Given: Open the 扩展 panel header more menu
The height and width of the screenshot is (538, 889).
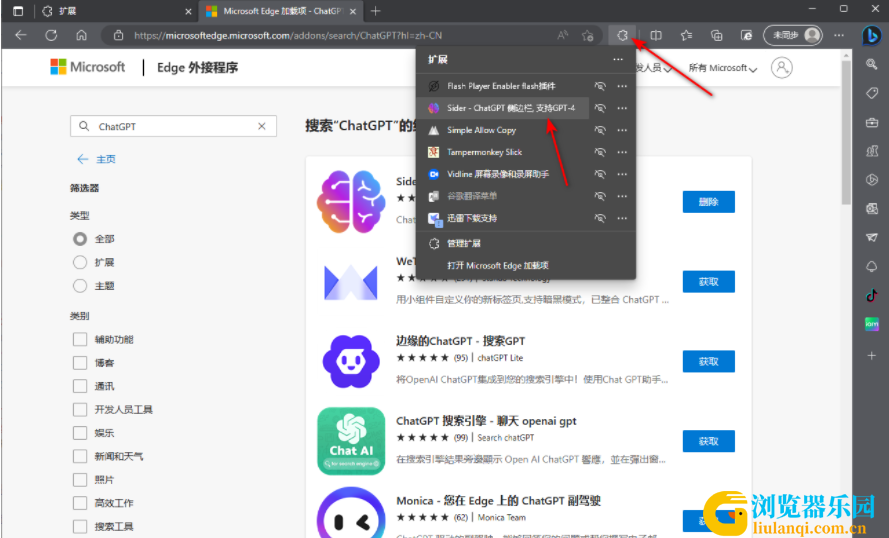Looking at the screenshot, I should 618,60.
